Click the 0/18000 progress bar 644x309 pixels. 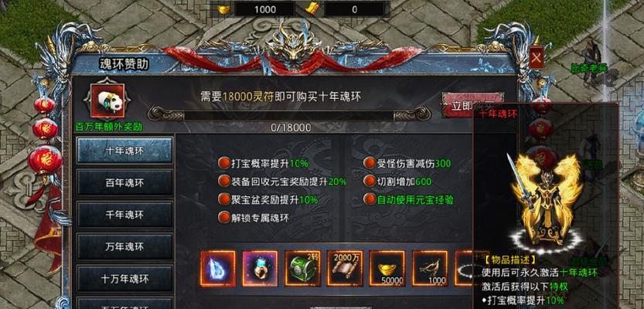291,114
